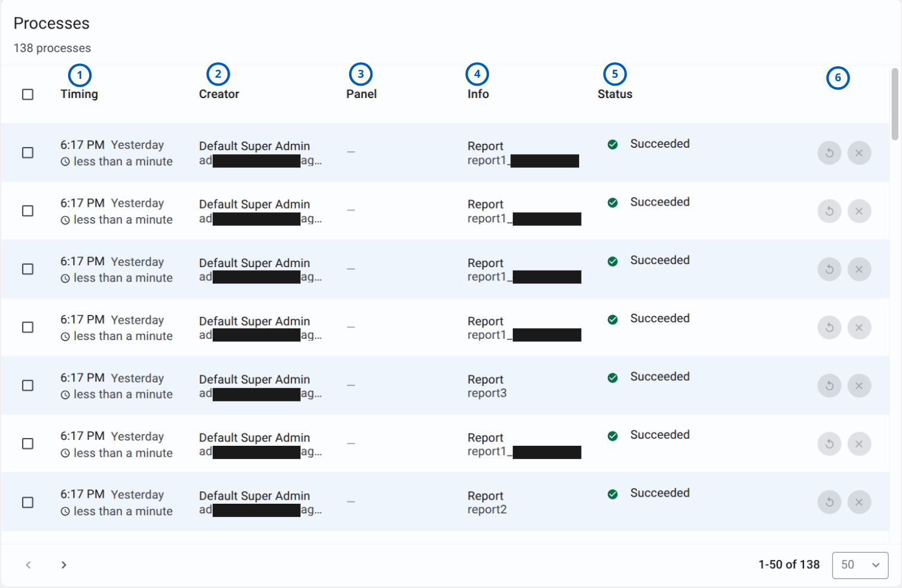Click '6:17 PM Yesterday' in the first row
902x588 pixels.
(112, 145)
